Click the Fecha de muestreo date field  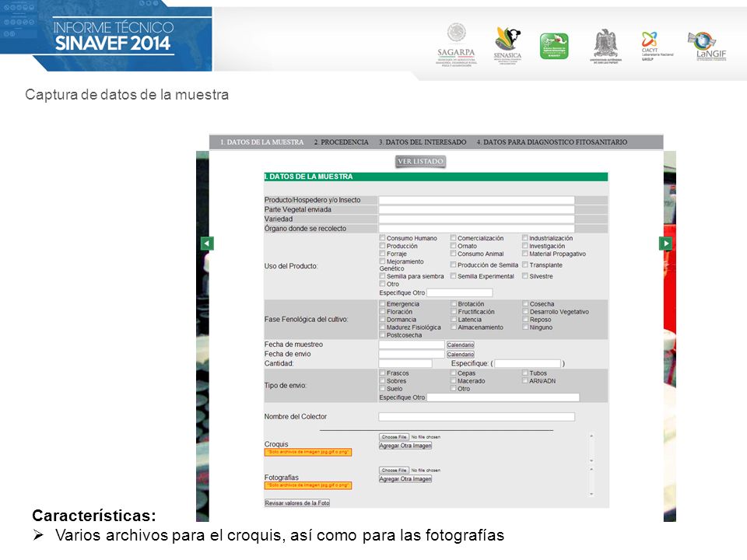[412, 345]
